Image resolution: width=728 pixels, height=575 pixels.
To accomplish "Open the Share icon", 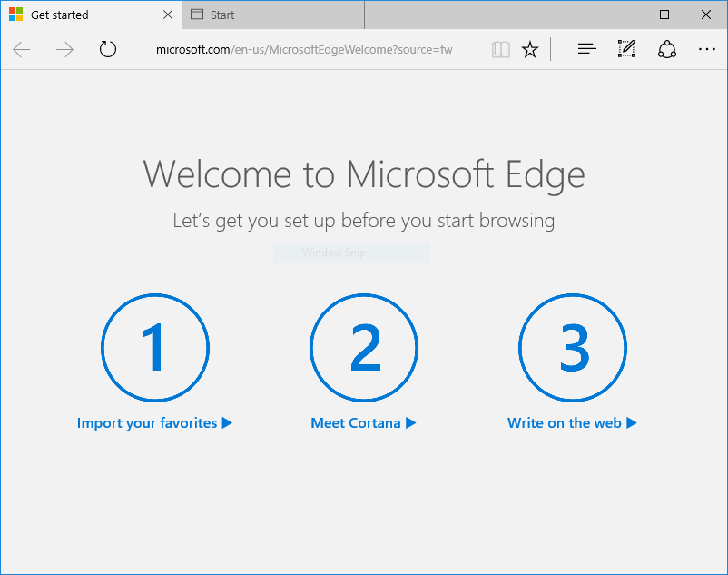I will [x=666, y=49].
